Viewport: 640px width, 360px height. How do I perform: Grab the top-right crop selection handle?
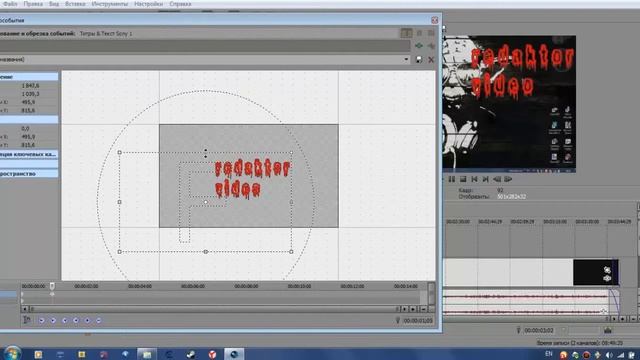[291, 152]
